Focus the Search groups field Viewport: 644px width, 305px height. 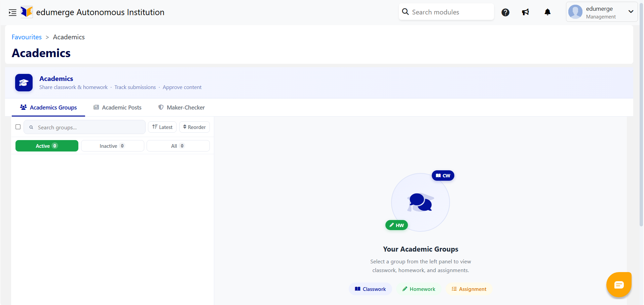[84, 127]
